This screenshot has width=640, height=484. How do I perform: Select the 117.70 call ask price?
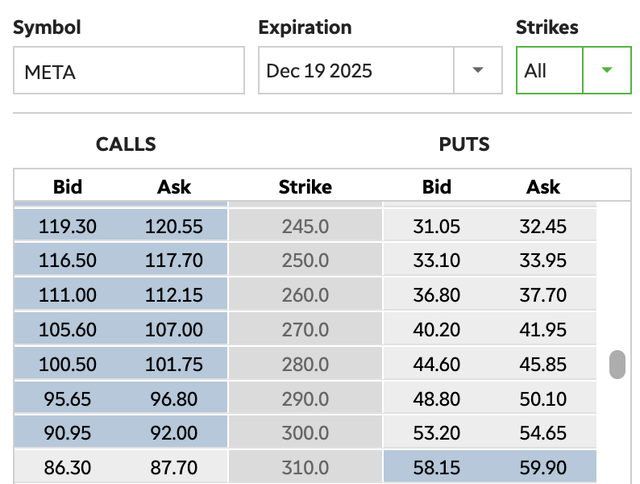[x=174, y=261]
